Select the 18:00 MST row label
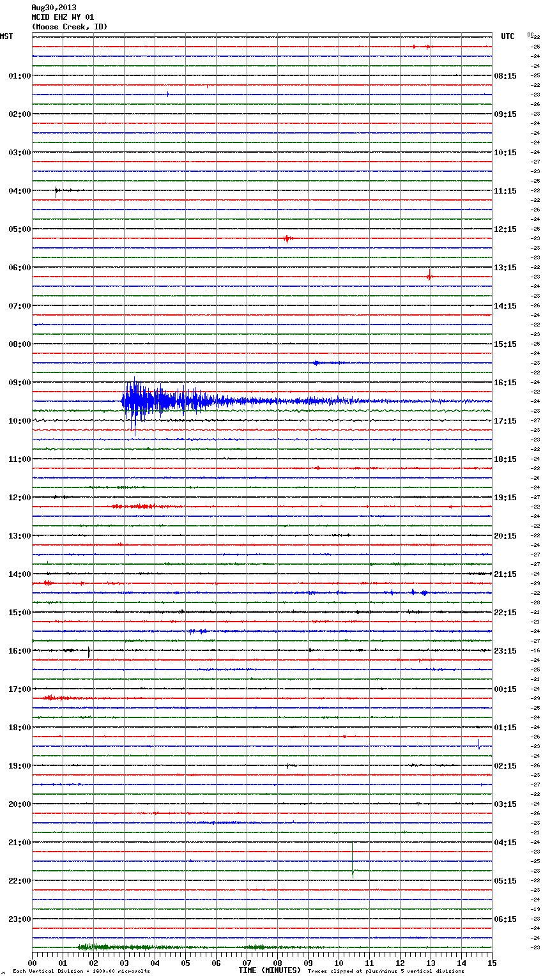 click(x=19, y=728)
